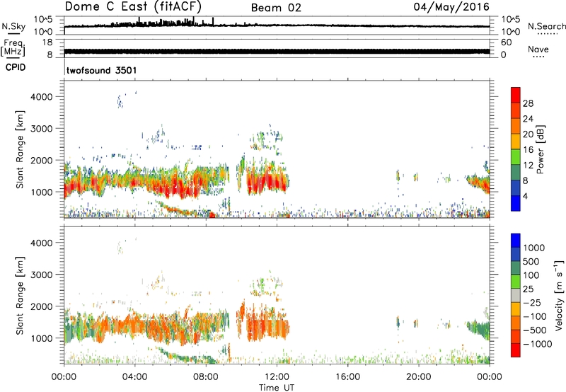The height and width of the screenshot is (392, 566).
Task: Click the 'Freq. [MHz]' label
Action: pyautogui.click(x=13, y=47)
